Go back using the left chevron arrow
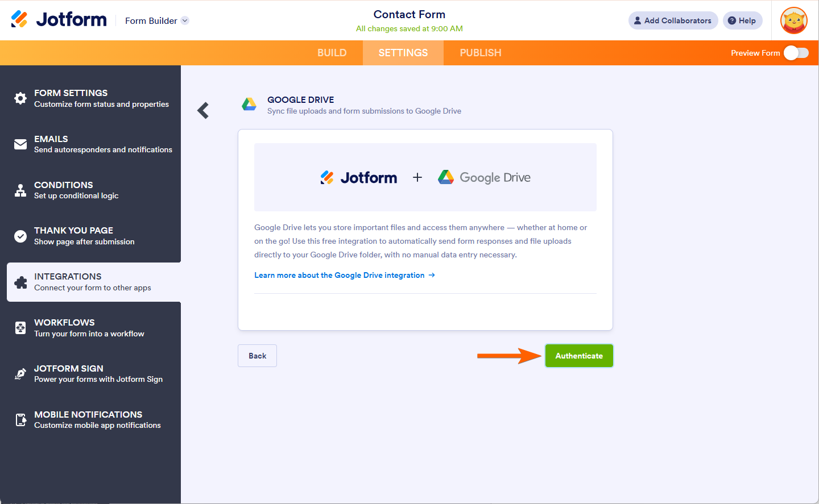 pyautogui.click(x=203, y=110)
